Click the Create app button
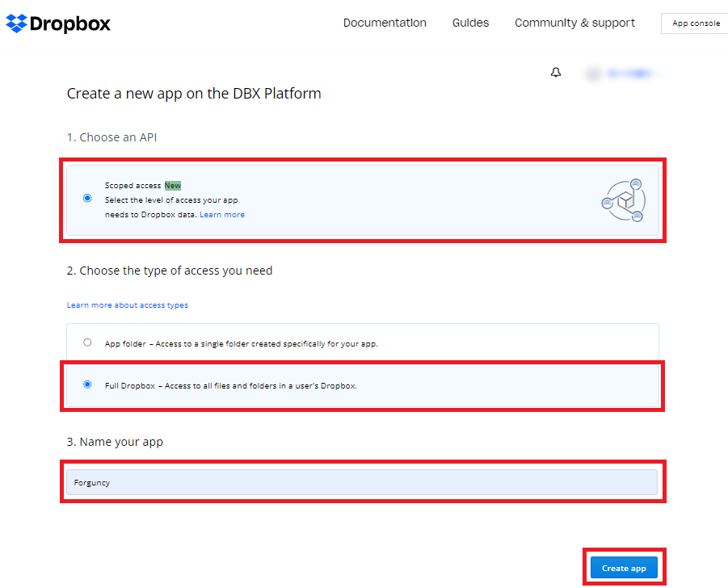The height and width of the screenshot is (588, 728). [624, 568]
